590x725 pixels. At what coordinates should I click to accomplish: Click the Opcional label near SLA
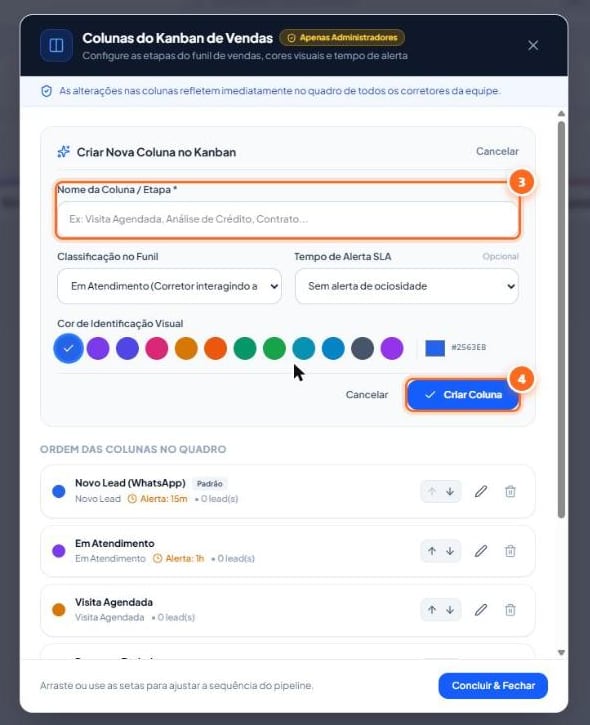(x=500, y=257)
